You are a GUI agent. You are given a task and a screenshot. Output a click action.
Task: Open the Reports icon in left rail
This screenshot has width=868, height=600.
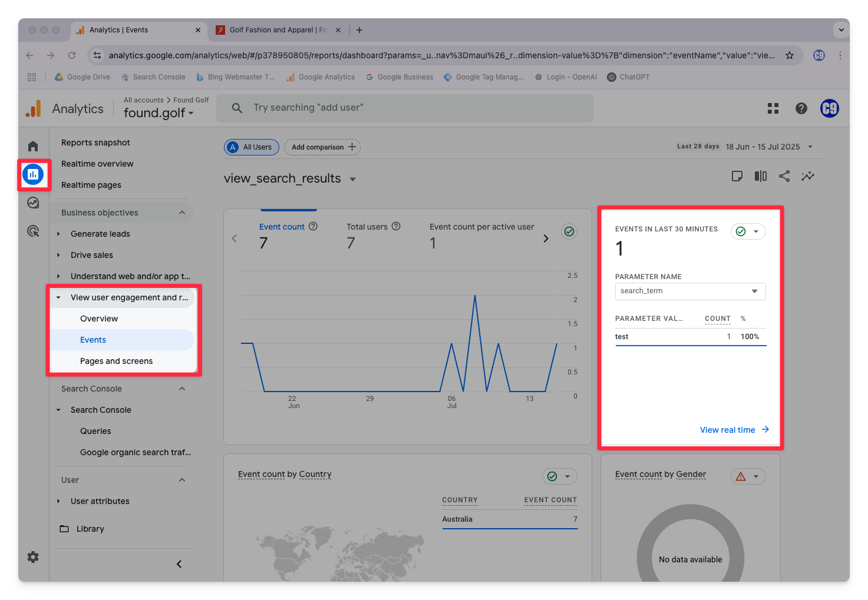pos(33,174)
